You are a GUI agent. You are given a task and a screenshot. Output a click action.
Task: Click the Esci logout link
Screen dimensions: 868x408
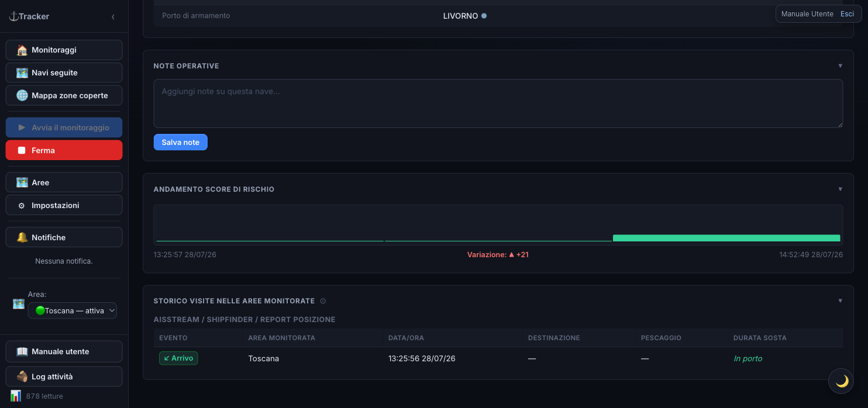coord(847,14)
